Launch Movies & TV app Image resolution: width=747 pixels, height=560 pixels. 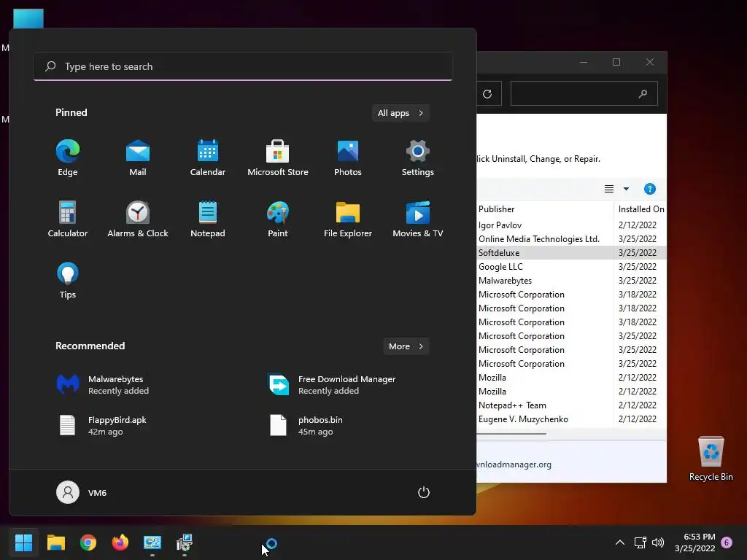click(x=418, y=219)
